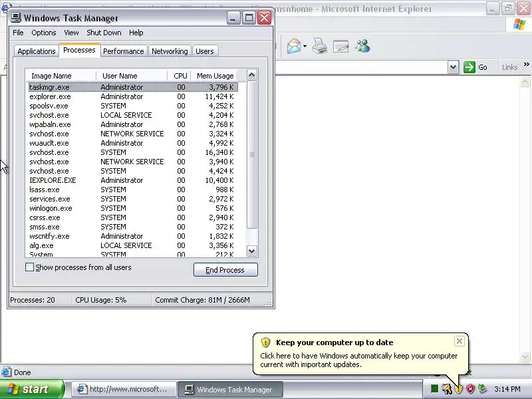
Task: Click the keys activation tray icon
Action: tap(446, 389)
